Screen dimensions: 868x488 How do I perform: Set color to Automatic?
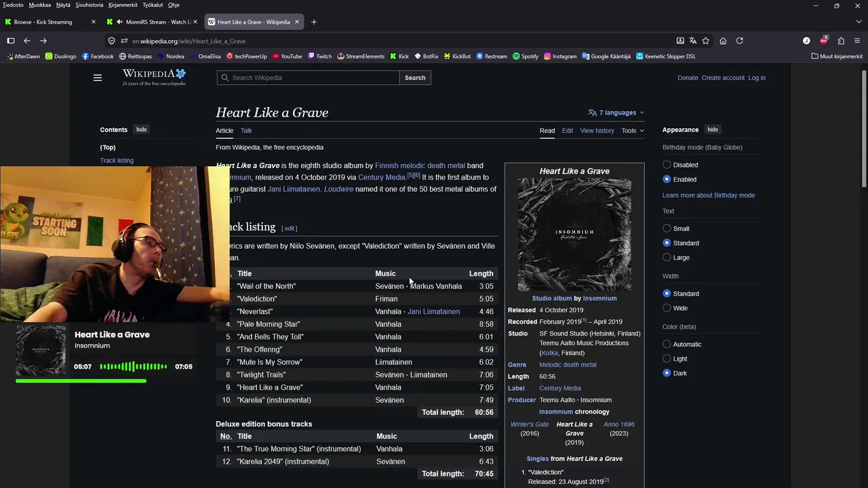667,344
